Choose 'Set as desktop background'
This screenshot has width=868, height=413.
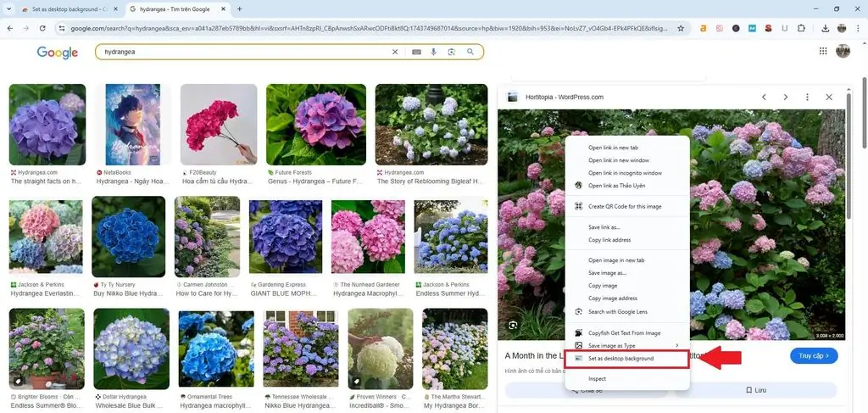(626, 359)
